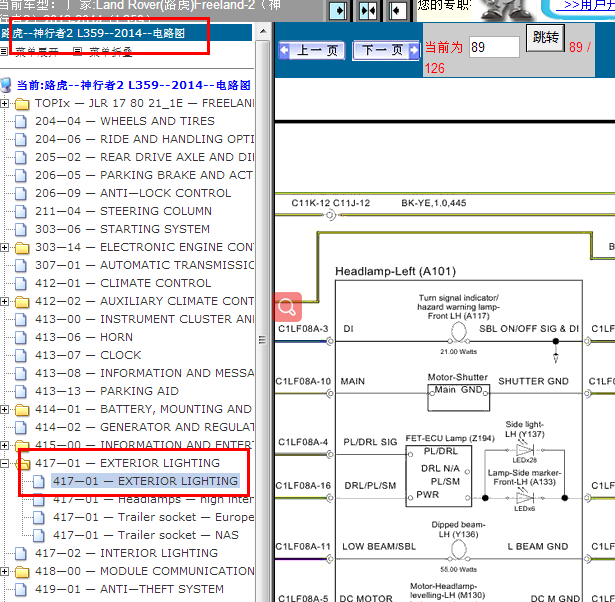The height and width of the screenshot is (602, 615).
Task: Click the left-arrow panel toolbar icon
Action: [398, 11]
